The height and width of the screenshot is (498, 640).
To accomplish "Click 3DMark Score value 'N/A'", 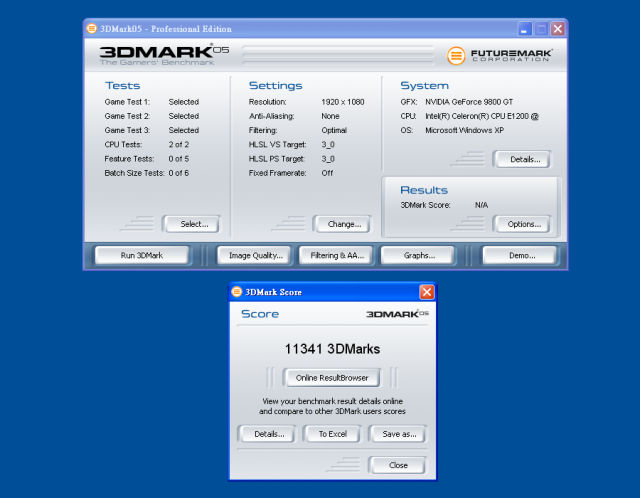I will (x=481, y=205).
